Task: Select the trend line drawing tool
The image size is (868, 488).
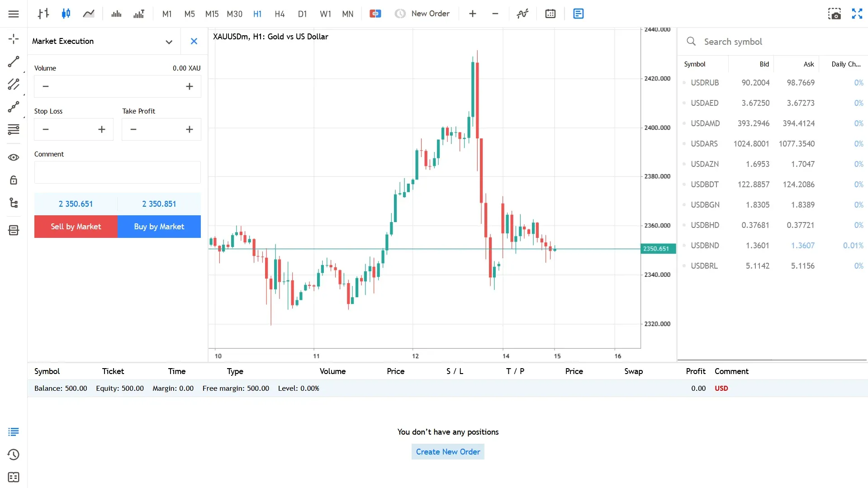Action: pyautogui.click(x=14, y=62)
